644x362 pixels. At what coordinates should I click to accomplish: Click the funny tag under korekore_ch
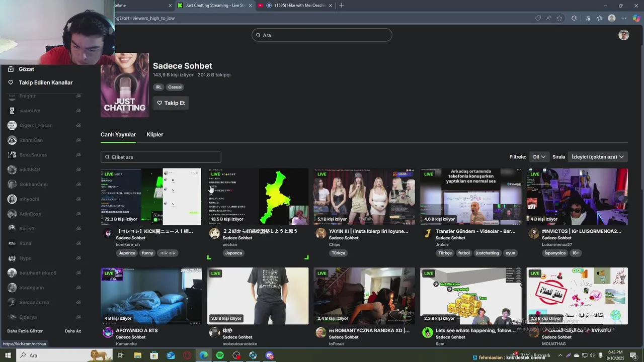(x=147, y=253)
